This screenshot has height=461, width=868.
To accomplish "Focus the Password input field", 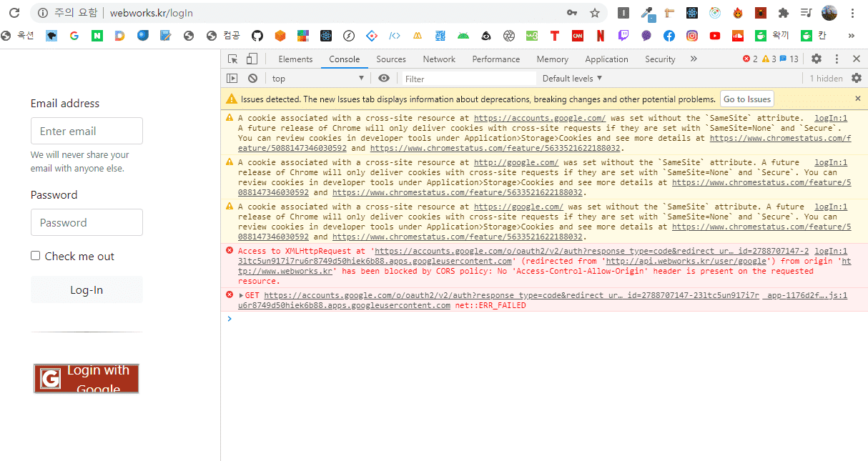I will click(x=87, y=222).
